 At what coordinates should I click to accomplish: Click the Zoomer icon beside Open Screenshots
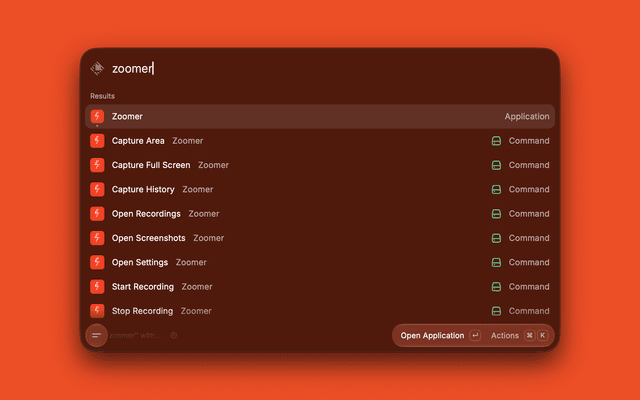click(x=97, y=238)
